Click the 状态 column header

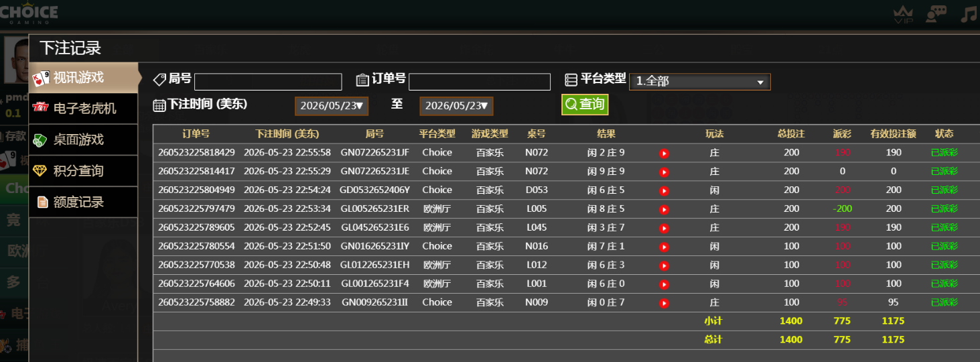coord(944,134)
